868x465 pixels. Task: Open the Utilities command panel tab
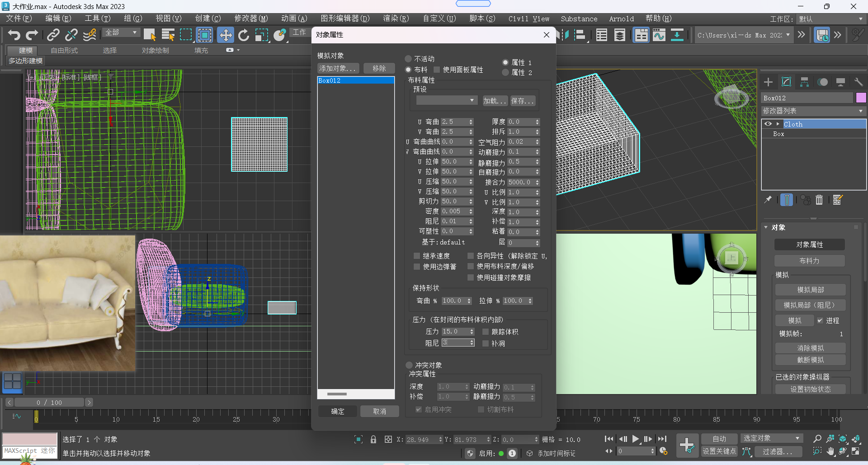859,82
